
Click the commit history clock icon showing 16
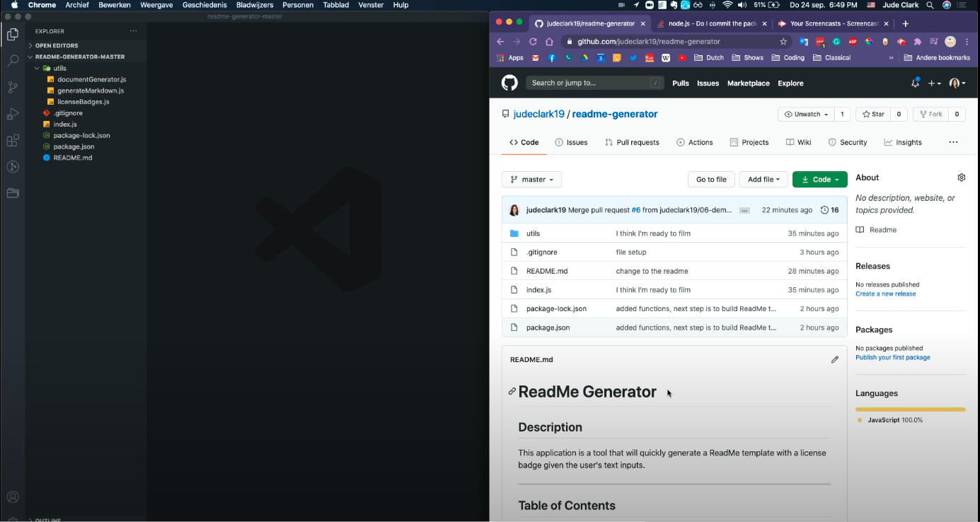(x=829, y=210)
